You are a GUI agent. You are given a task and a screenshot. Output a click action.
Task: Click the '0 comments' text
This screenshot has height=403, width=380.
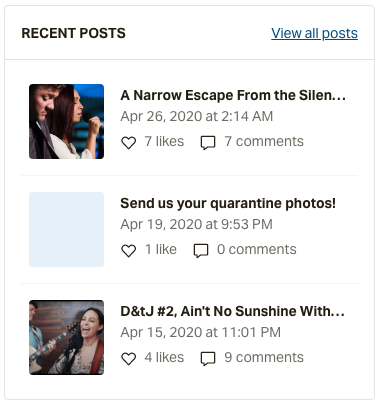pyautogui.click(x=257, y=250)
